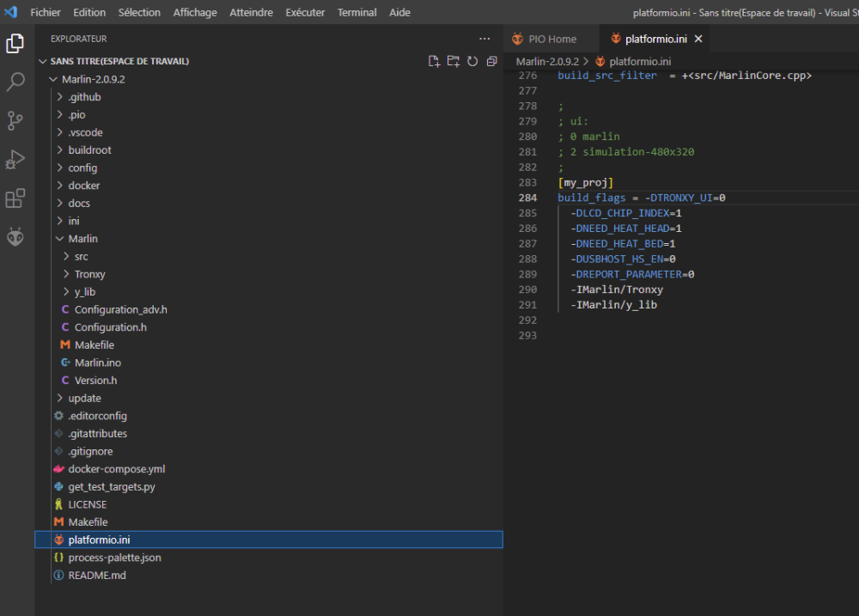This screenshot has height=616, width=859.
Task: Click Marlin-2.0.9.2 in the breadcrumb
Action: [547, 62]
